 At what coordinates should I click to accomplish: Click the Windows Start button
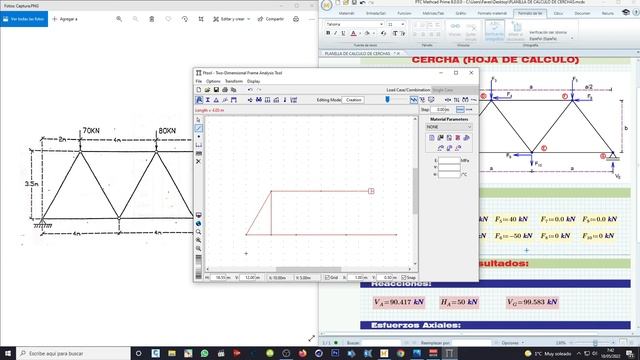point(8,353)
